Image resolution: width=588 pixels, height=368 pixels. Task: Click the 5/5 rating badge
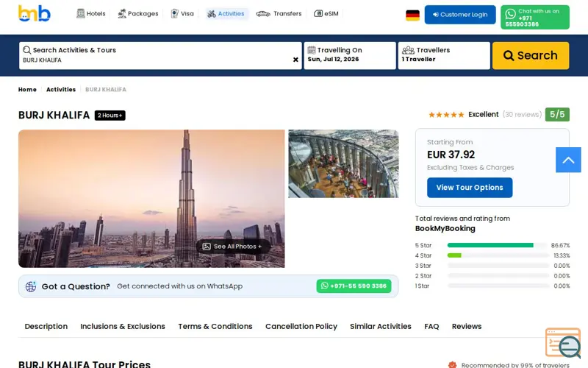coord(557,115)
